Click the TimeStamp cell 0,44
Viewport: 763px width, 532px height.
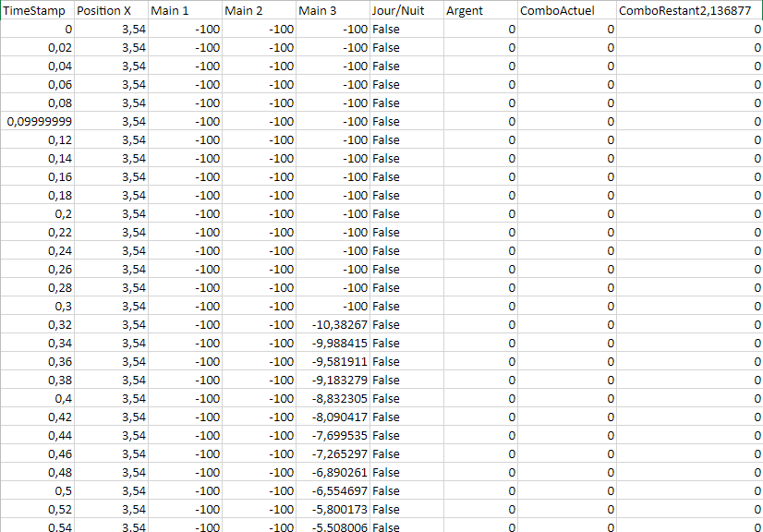coord(38,436)
